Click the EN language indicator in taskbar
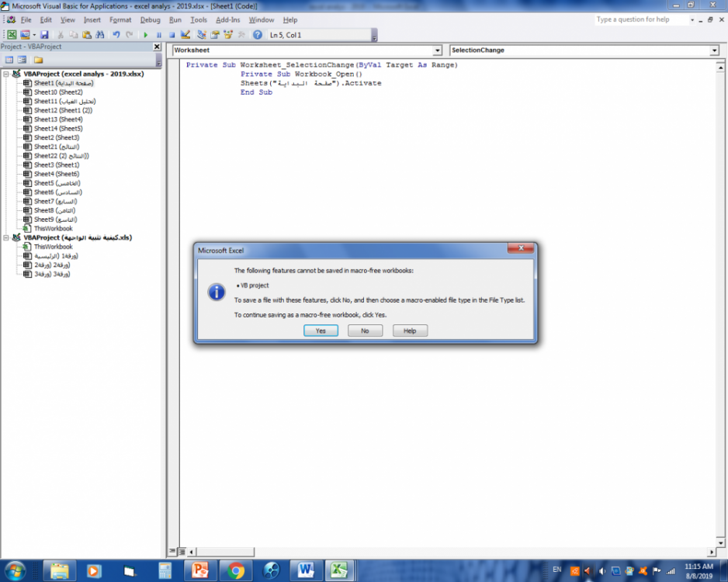Screen dimensions: 728x582 coord(557,570)
